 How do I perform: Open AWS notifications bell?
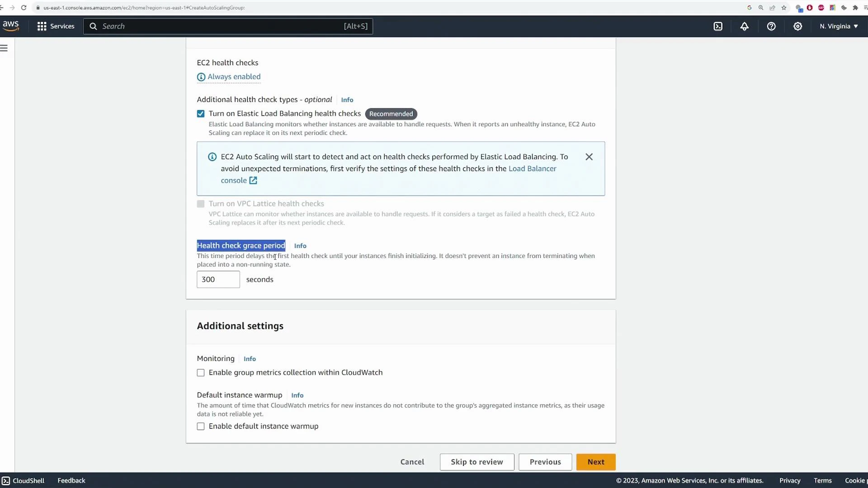click(744, 26)
